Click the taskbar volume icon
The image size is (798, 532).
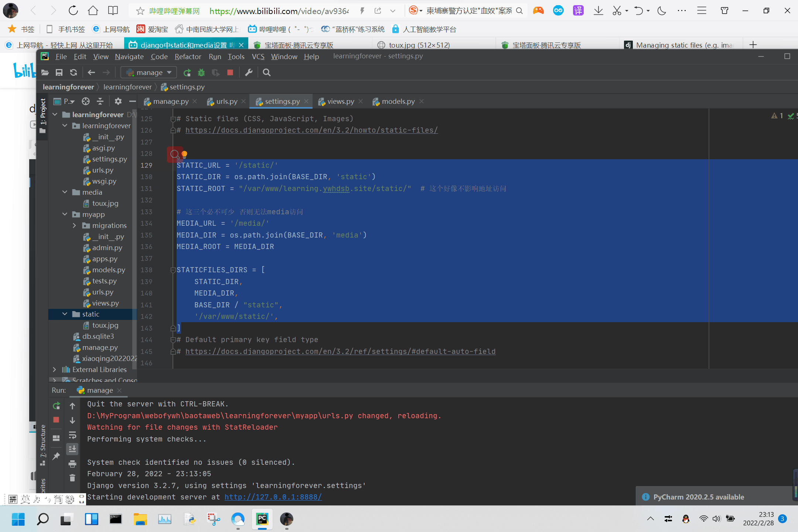click(x=716, y=519)
